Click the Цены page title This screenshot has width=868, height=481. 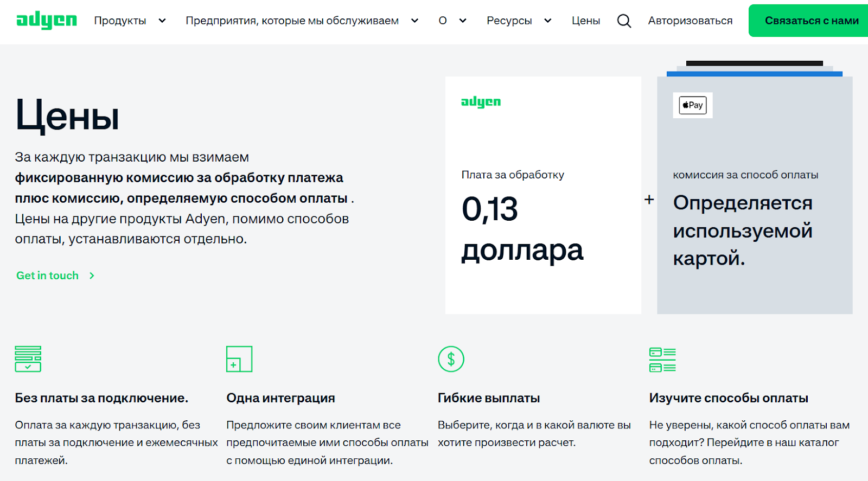pyautogui.click(x=67, y=116)
